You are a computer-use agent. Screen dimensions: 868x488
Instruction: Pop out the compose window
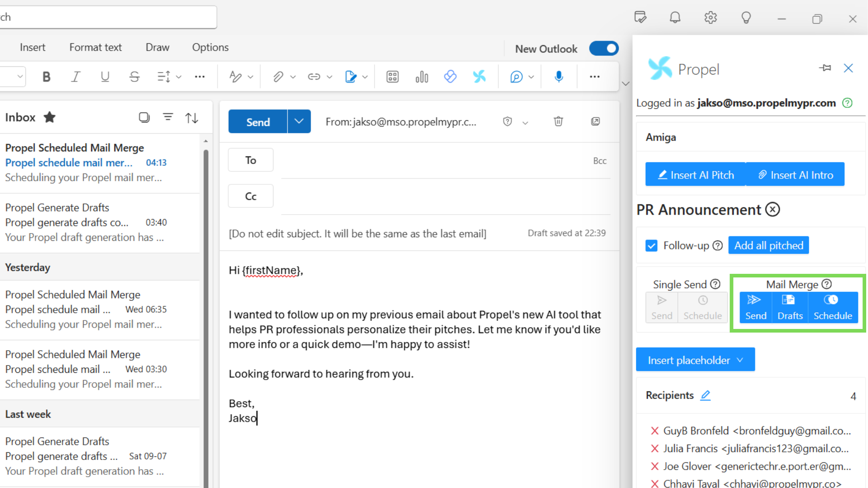[595, 121]
